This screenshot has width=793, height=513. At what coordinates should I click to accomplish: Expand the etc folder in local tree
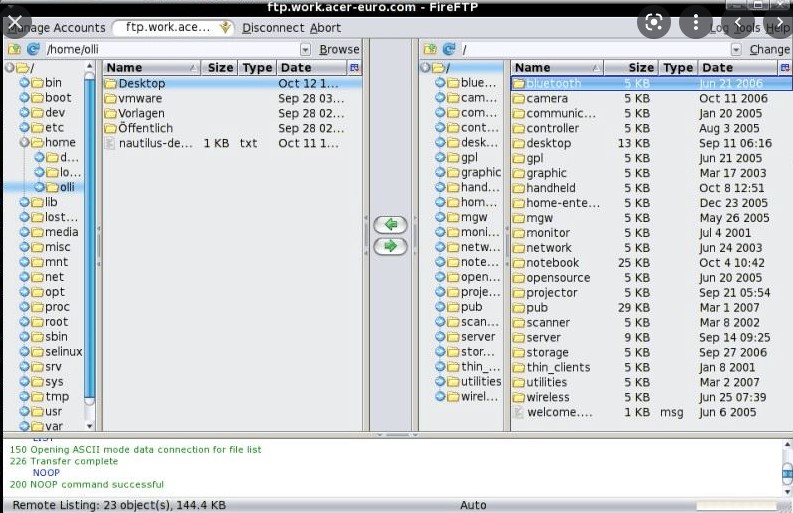pyautogui.click(x=24, y=127)
